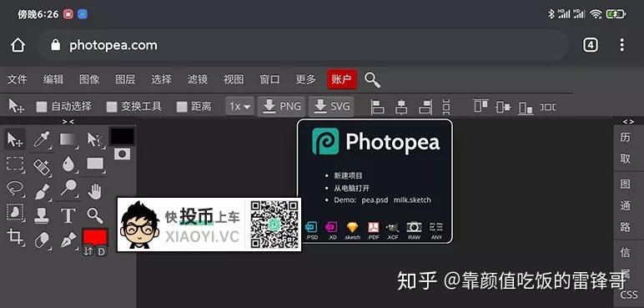This screenshot has width=644, height=308.
Task: Click 新建项目 on the splash
Action: coord(349,175)
